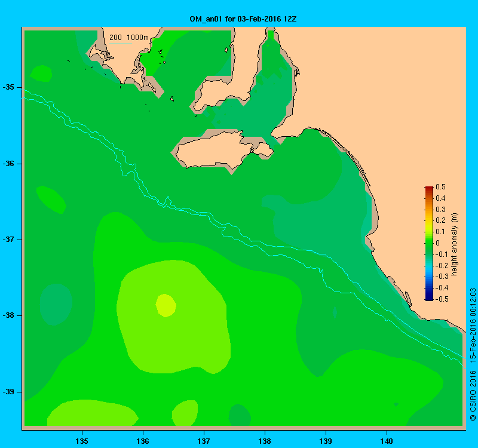Click the dark blue bottom of the colorbar
The width and height of the screenshot is (478, 448).
tap(429, 297)
